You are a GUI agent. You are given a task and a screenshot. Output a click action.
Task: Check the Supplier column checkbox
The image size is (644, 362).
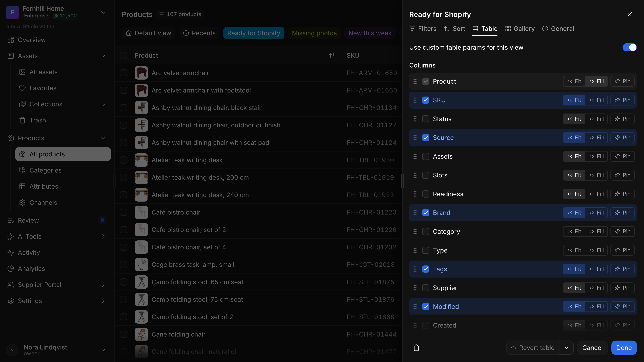pos(426,288)
